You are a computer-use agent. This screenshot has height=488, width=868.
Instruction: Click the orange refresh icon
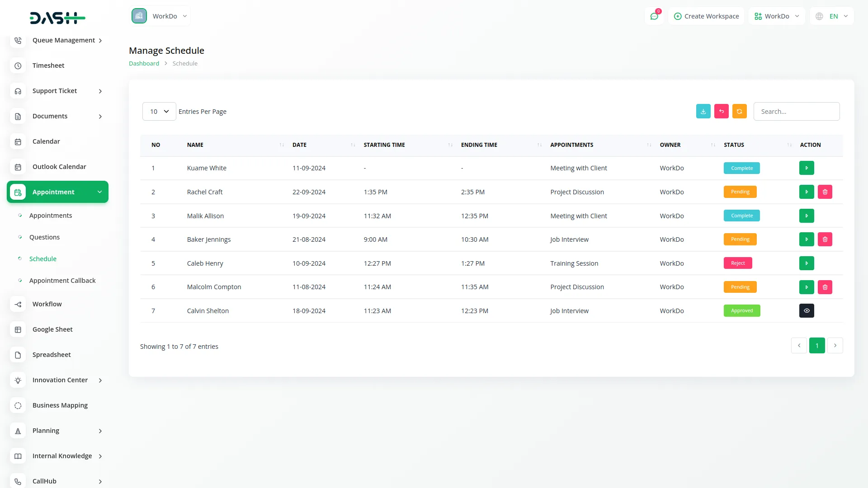(739, 111)
